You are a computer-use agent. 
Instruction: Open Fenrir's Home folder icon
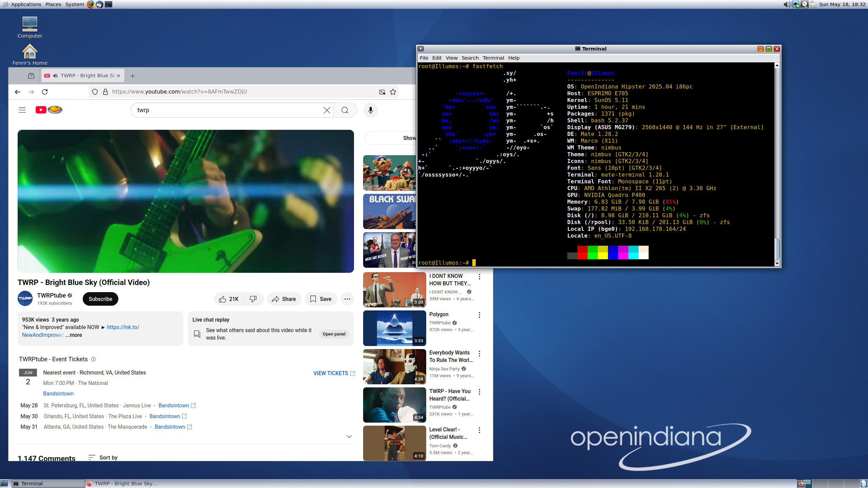coord(30,55)
